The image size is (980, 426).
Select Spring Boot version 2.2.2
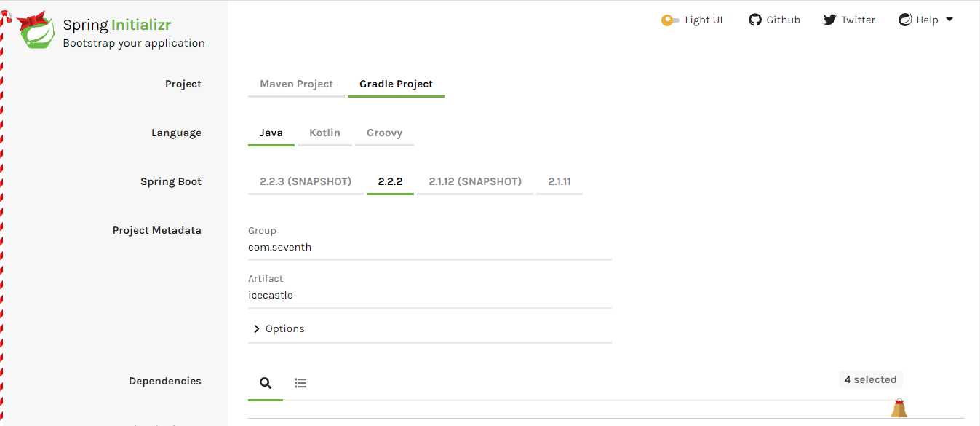[x=390, y=182]
